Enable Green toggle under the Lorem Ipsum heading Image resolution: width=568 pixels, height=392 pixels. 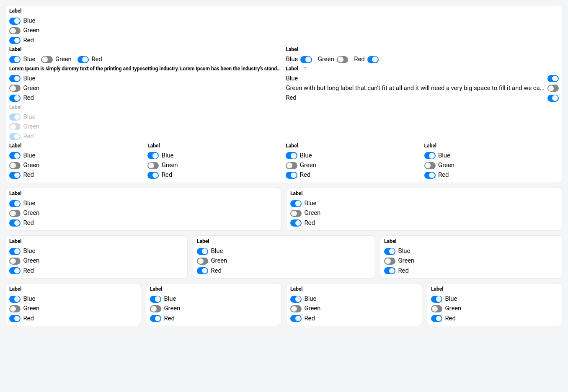[x=15, y=88]
